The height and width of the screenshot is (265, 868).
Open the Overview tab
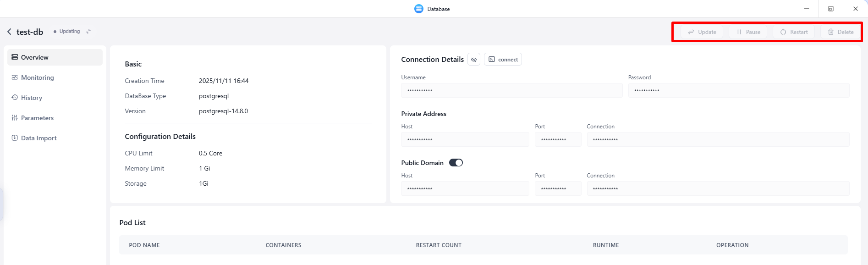[55, 57]
